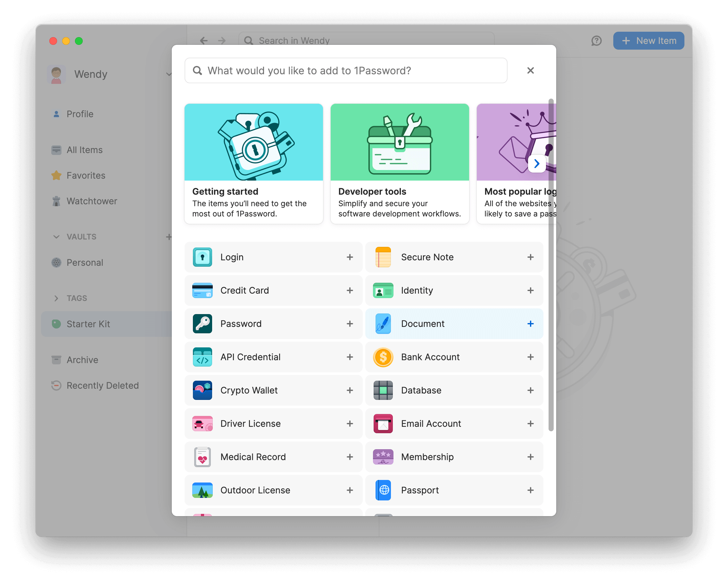Select All Items in the sidebar
The height and width of the screenshot is (584, 728).
tap(106, 150)
